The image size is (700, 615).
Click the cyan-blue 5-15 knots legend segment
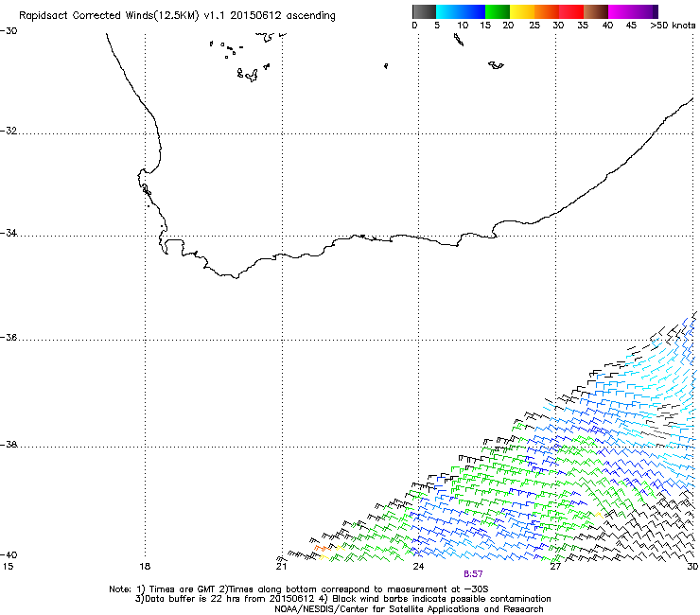pyautogui.click(x=461, y=11)
